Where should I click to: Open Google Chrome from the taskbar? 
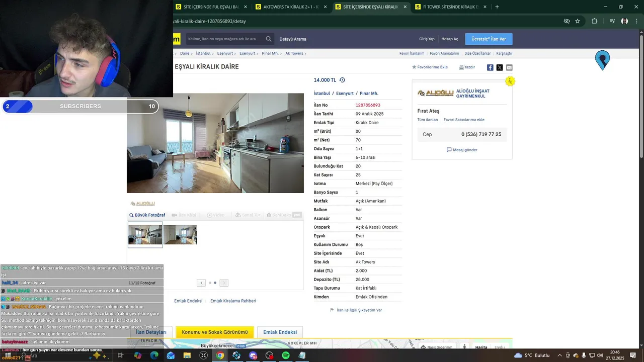click(x=220, y=355)
